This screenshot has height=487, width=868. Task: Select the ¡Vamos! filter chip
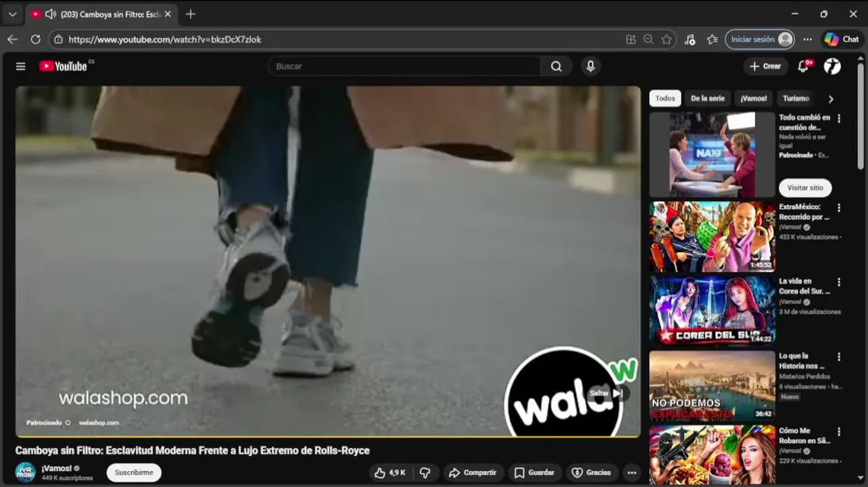click(753, 99)
